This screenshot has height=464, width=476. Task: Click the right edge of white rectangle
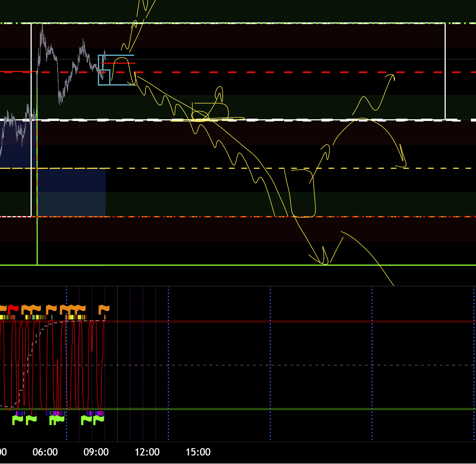(x=445, y=71)
